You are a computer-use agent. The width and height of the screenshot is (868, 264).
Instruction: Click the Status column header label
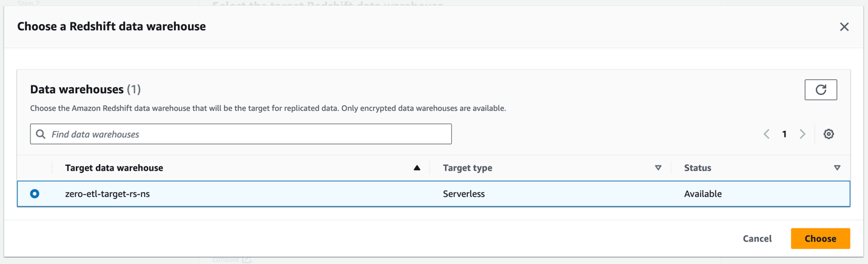point(698,168)
